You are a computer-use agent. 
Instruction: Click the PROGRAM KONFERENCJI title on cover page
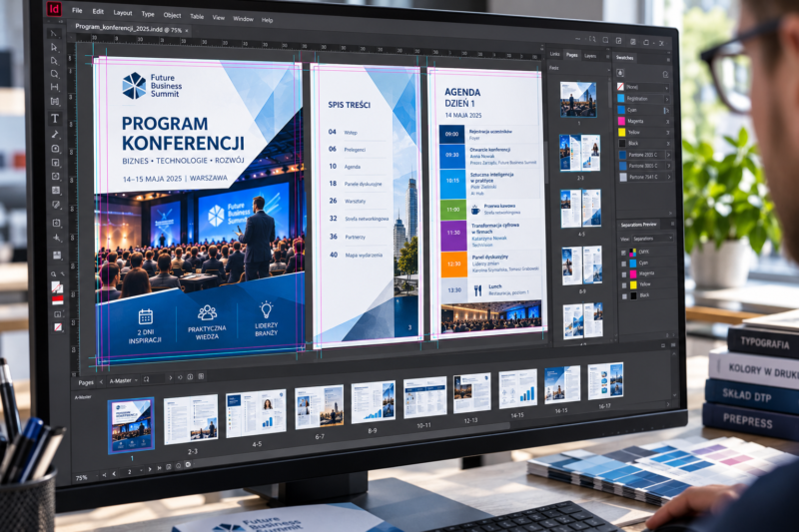(x=183, y=134)
